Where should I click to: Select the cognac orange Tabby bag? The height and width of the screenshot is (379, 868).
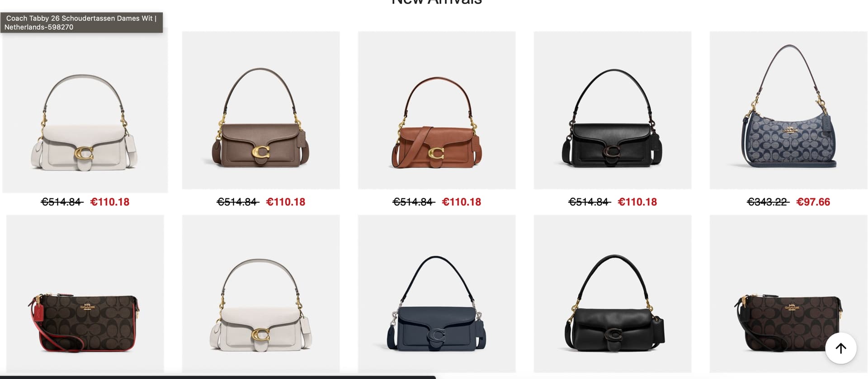(437, 110)
